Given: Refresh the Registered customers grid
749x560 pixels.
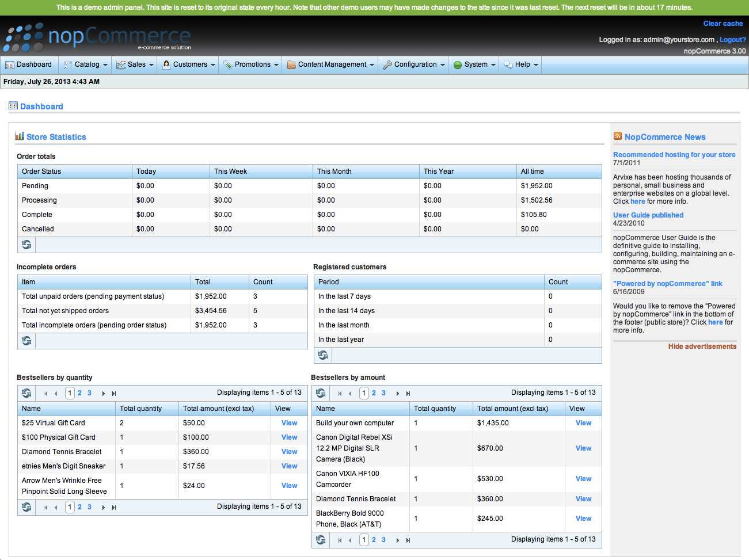Looking at the screenshot, I should click(323, 355).
